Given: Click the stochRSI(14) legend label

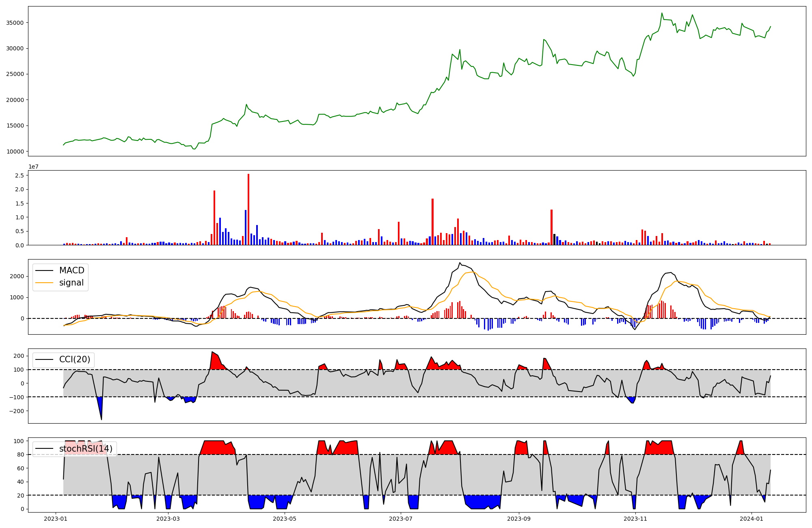Looking at the screenshot, I should (86, 449).
